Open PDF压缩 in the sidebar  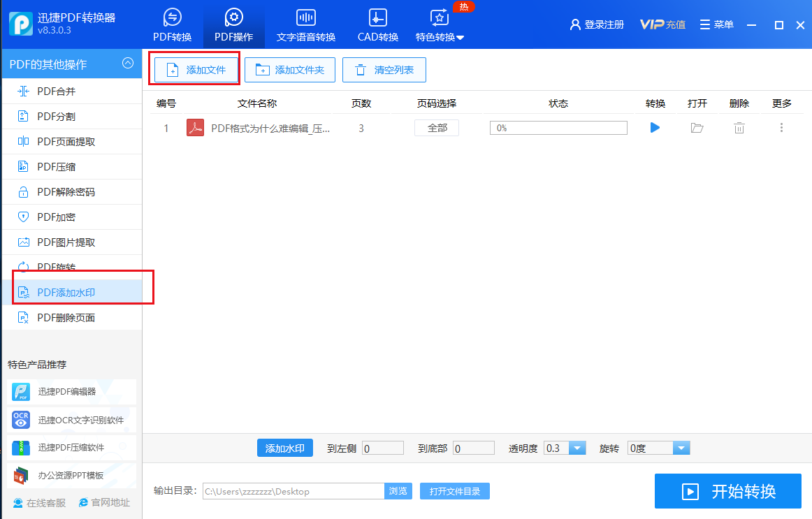(72, 167)
